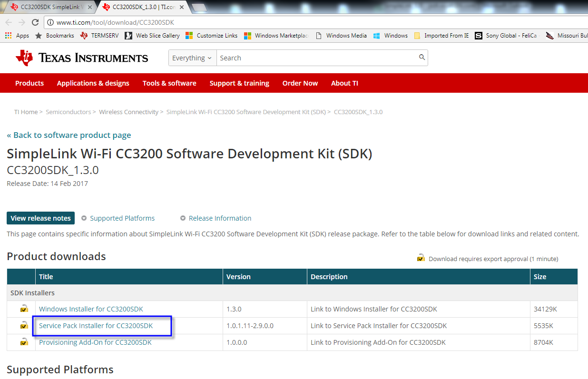Viewport: 588px width, 379px height.
Task: Open the TERMSERV bookmark
Action: coord(99,36)
